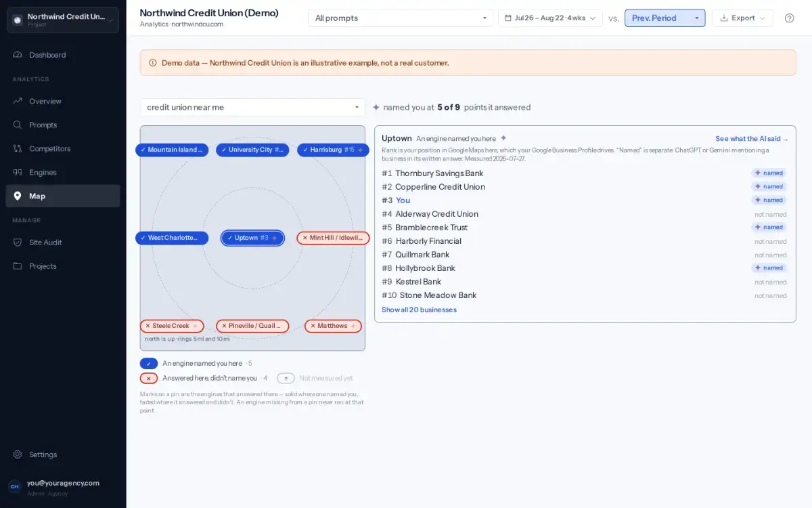Select the Uptown #3 map pin
Screen dimensions: 812x508
click(252, 238)
